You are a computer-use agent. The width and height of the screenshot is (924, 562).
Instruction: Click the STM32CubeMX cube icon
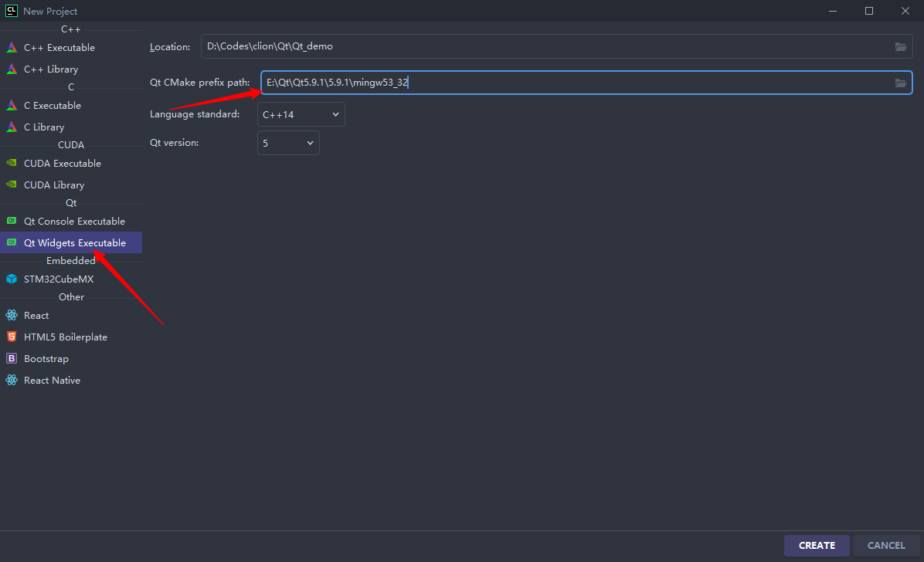[11, 279]
